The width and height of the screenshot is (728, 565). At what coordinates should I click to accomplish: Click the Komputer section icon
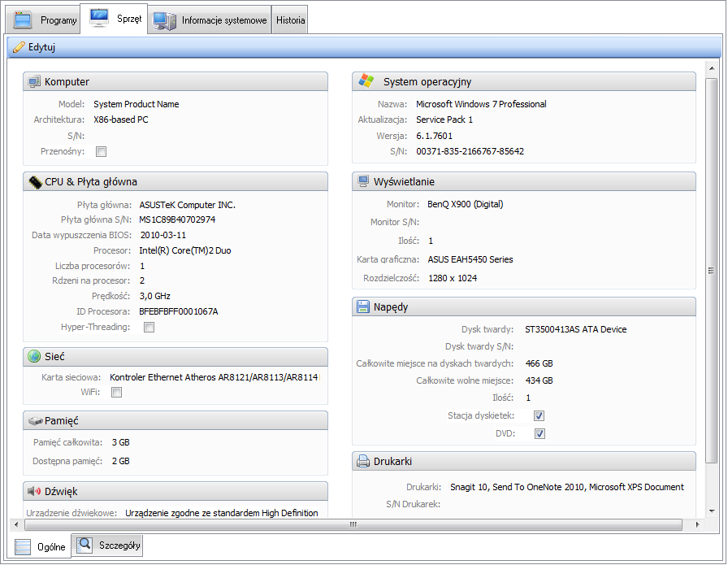coord(34,82)
